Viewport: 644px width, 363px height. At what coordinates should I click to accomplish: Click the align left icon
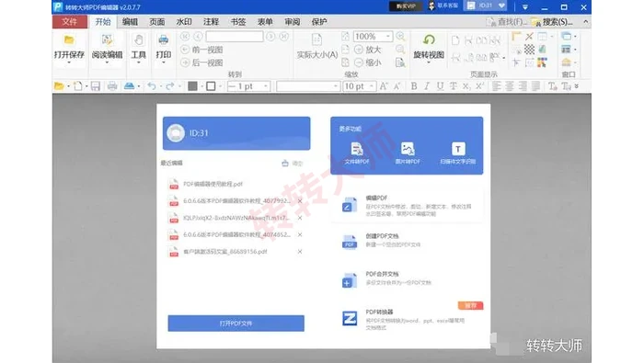coord(497,86)
